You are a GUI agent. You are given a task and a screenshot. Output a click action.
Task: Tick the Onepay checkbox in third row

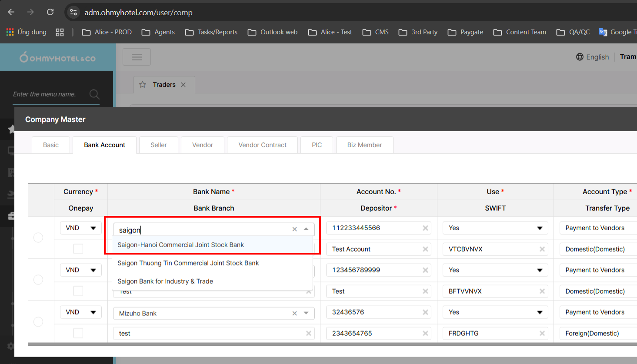pos(78,333)
